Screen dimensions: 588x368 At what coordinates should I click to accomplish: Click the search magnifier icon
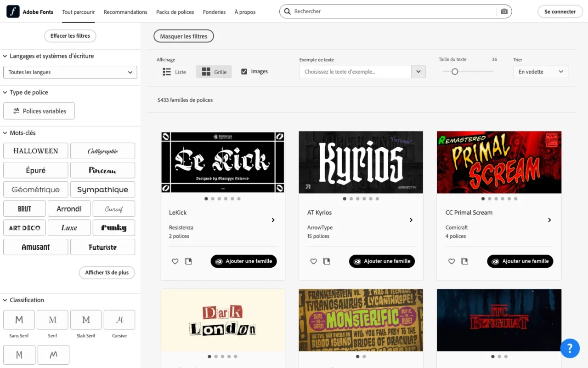pos(288,11)
